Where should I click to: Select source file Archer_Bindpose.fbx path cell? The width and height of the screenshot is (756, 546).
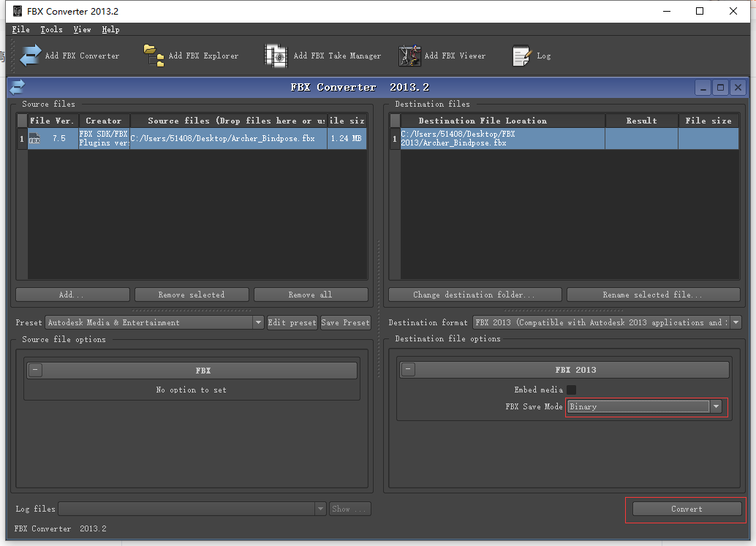coord(229,138)
